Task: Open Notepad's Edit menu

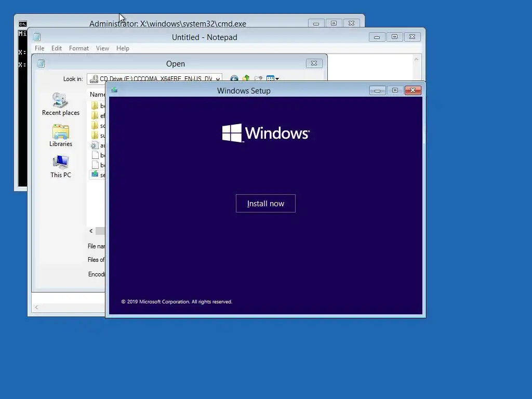Action: [56, 48]
